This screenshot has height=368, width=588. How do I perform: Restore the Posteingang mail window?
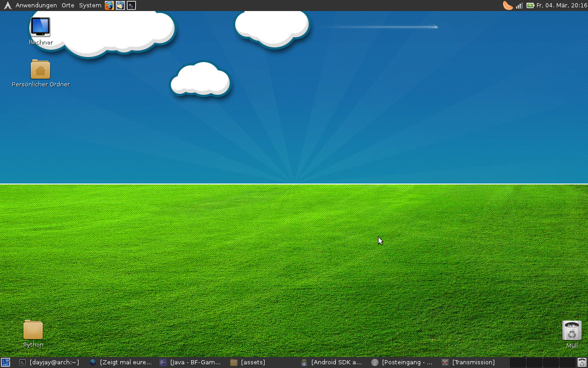[402, 362]
